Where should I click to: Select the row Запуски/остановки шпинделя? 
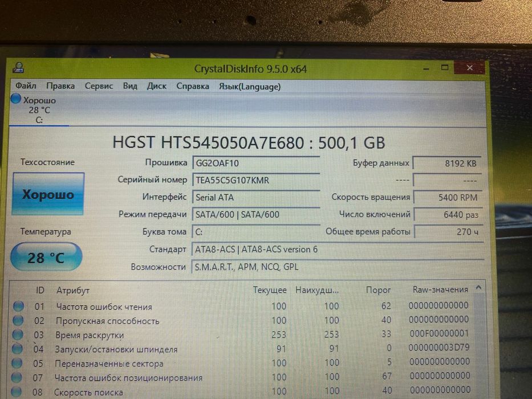click(242, 349)
